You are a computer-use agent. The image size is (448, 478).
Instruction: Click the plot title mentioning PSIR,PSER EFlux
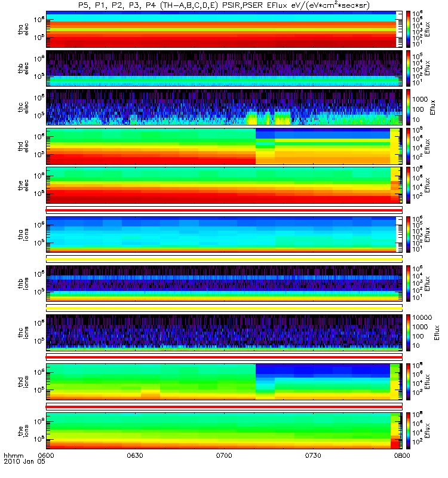224,5
